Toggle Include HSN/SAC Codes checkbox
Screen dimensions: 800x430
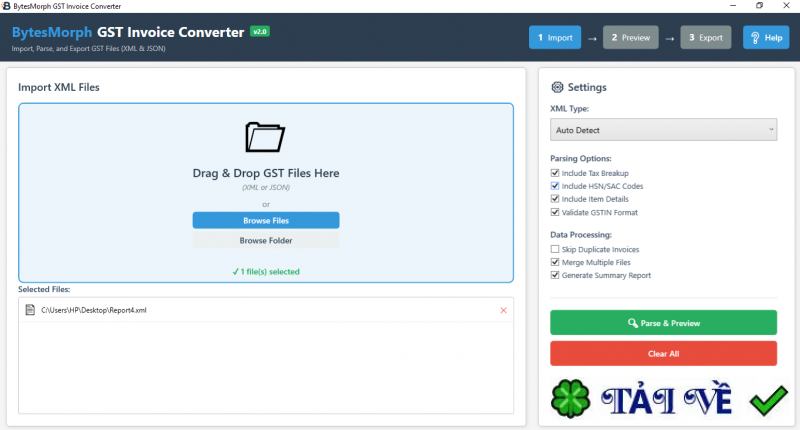pos(555,186)
